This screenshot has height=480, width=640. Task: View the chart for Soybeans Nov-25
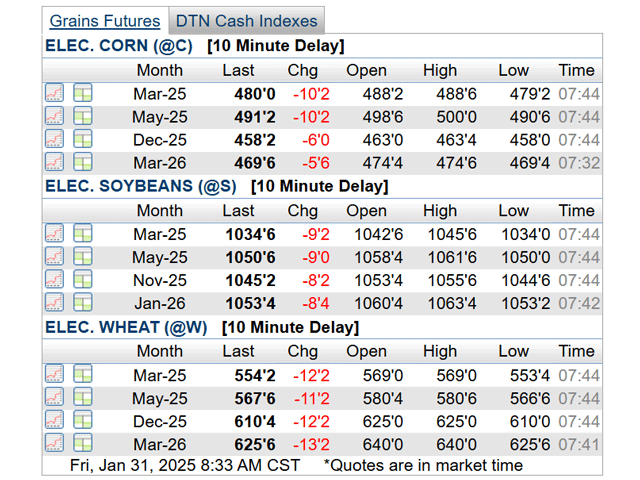tap(54, 280)
